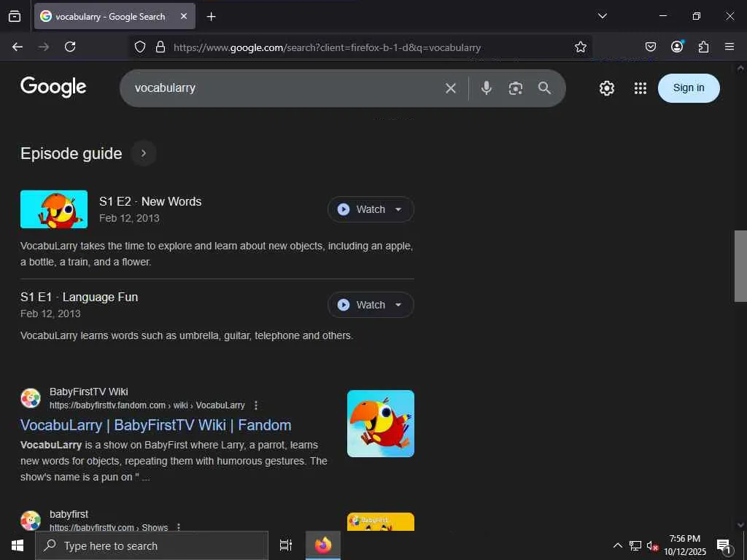Expand the Episode guide chevron

tap(144, 153)
